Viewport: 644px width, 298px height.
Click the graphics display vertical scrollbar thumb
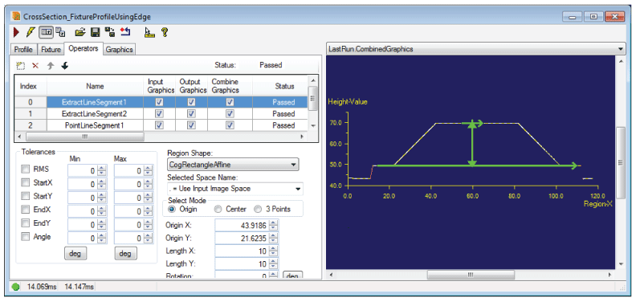621,163
